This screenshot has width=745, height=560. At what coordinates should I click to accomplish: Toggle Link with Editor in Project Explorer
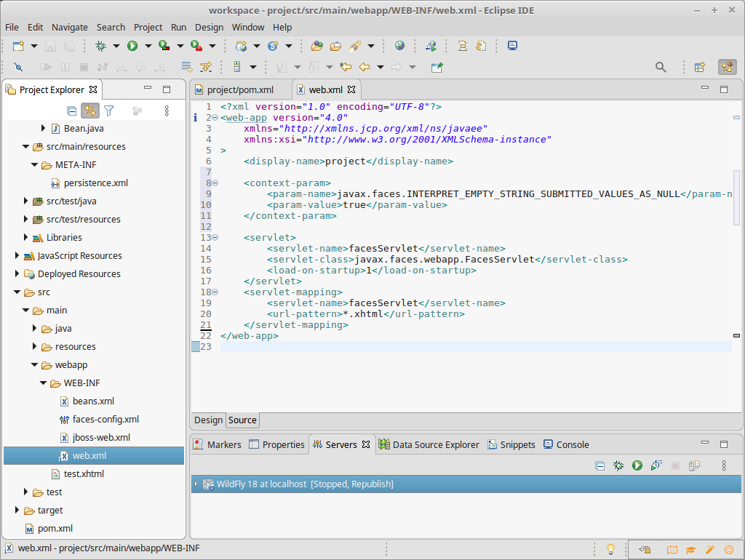coord(90,111)
